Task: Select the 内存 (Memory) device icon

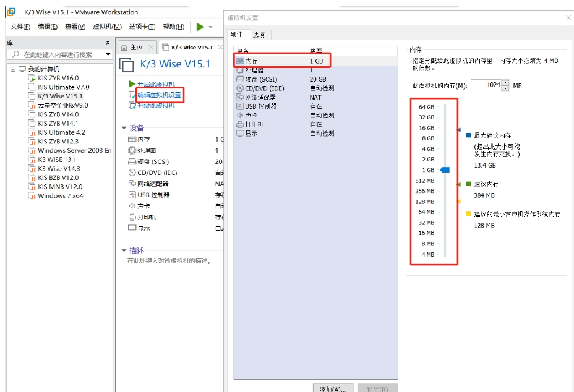Action: pos(239,61)
